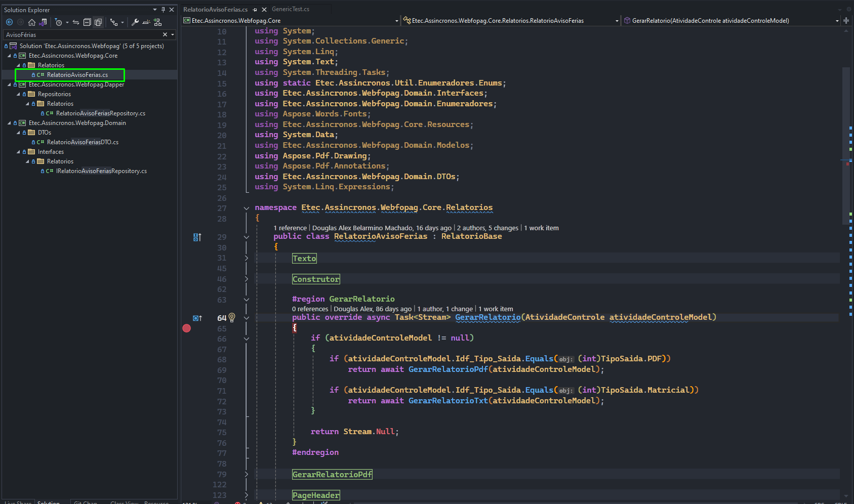Open '2 authors, 5 changes' CodeLens link

point(487,228)
